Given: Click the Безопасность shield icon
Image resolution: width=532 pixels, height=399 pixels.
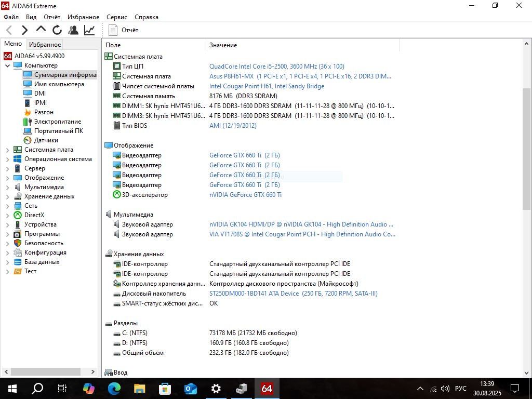Looking at the screenshot, I should pos(18,243).
